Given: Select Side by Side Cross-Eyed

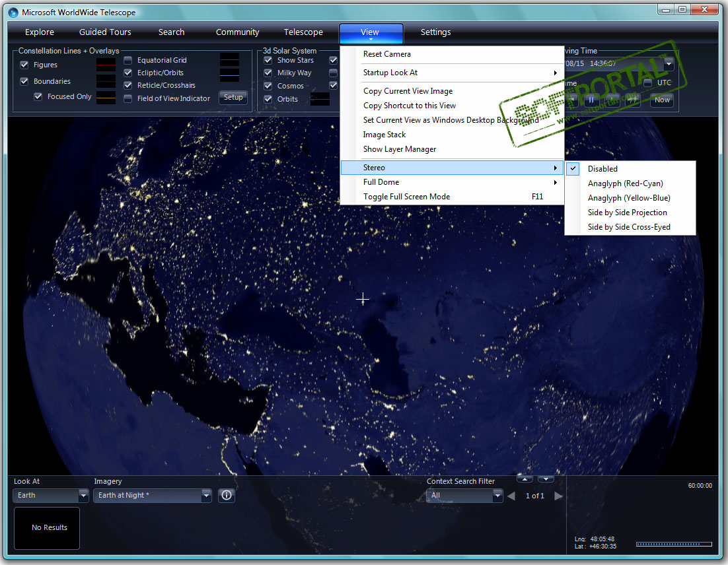Looking at the screenshot, I should (x=630, y=227).
